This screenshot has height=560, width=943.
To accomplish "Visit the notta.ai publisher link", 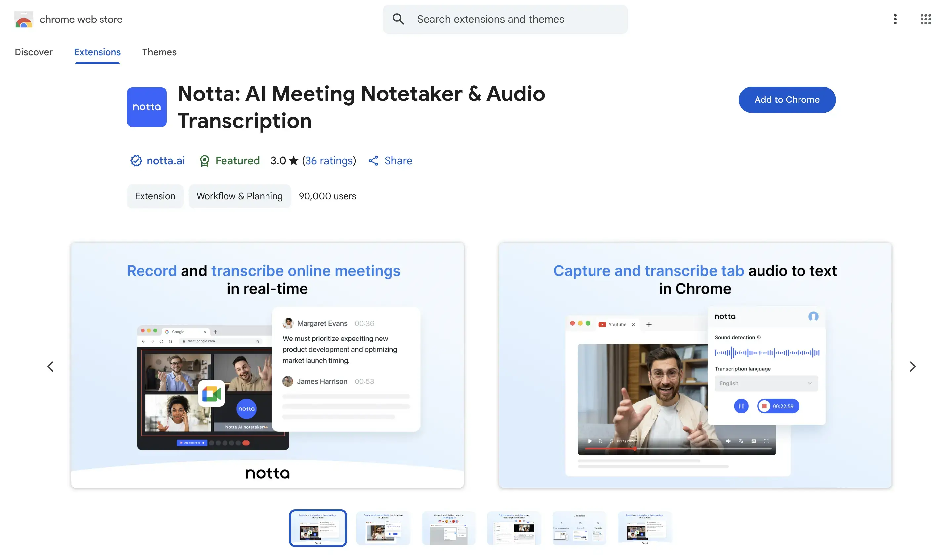I will pos(165,161).
